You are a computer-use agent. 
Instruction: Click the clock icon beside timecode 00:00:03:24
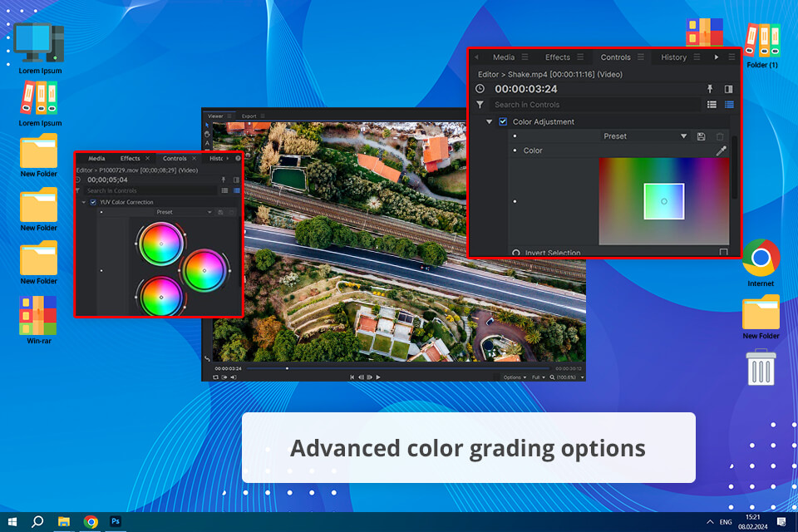pos(480,89)
